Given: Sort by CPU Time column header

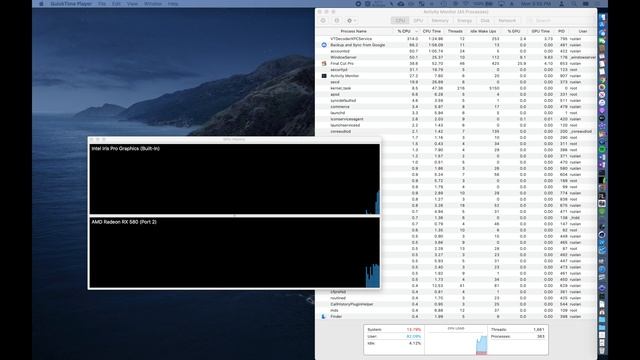Looking at the screenshot, I should 432,31.
